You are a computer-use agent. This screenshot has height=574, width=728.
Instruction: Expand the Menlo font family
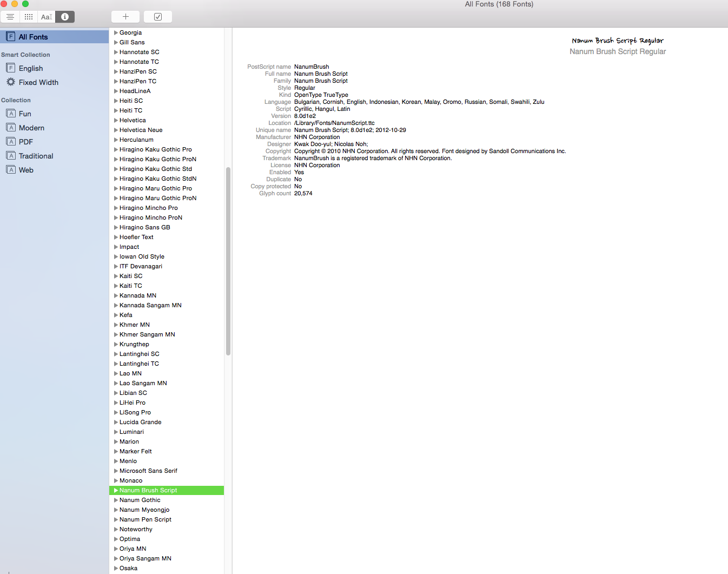click(116, 461)
